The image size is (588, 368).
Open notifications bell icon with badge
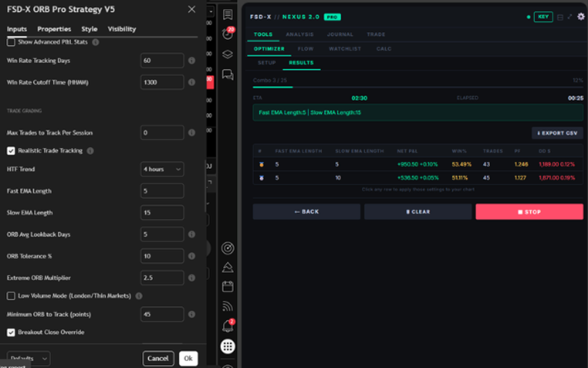tap(228, 326)
